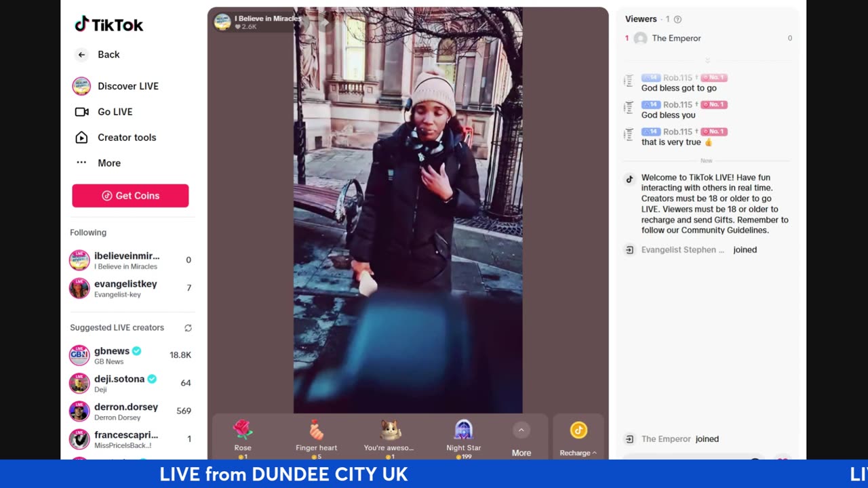
Task: Click the GB News avatar icon
Action: [x=79, y=355]
